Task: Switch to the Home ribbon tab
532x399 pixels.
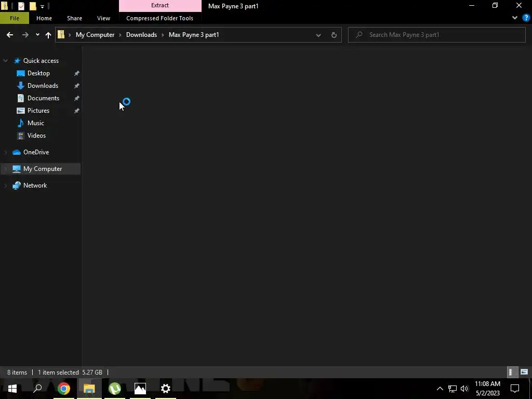Action: tap(44, 18)
